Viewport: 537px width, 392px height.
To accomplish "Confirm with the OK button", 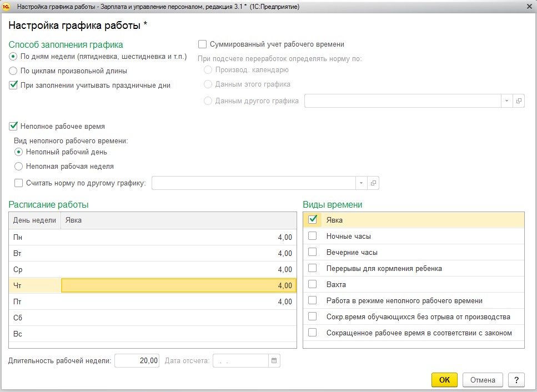I will tap(444, 380).
